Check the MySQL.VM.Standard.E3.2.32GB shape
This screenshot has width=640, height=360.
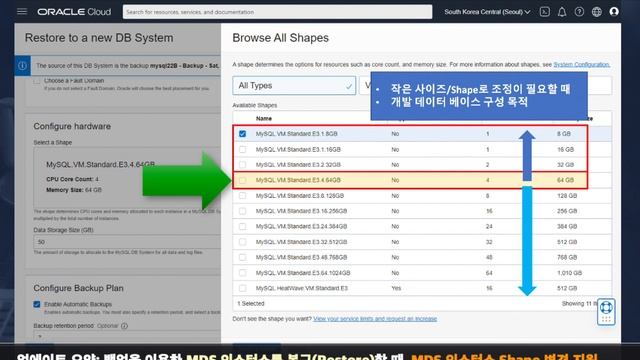242,164
